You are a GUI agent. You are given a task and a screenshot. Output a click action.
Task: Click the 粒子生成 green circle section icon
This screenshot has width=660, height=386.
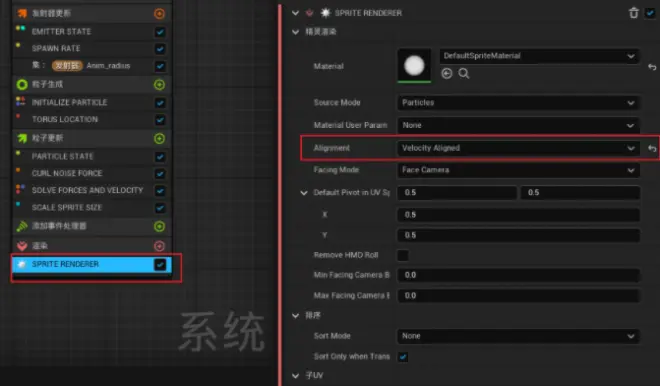click(x=21, y=85)
